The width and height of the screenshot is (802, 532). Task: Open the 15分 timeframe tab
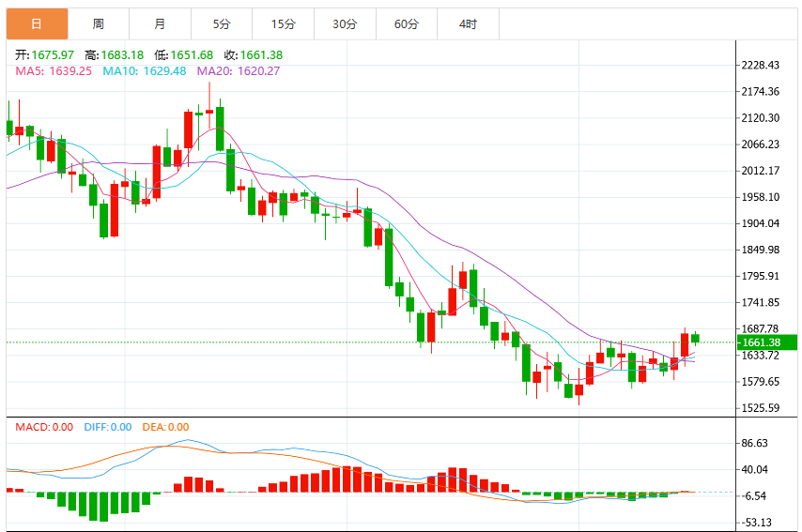pos(284,24)
